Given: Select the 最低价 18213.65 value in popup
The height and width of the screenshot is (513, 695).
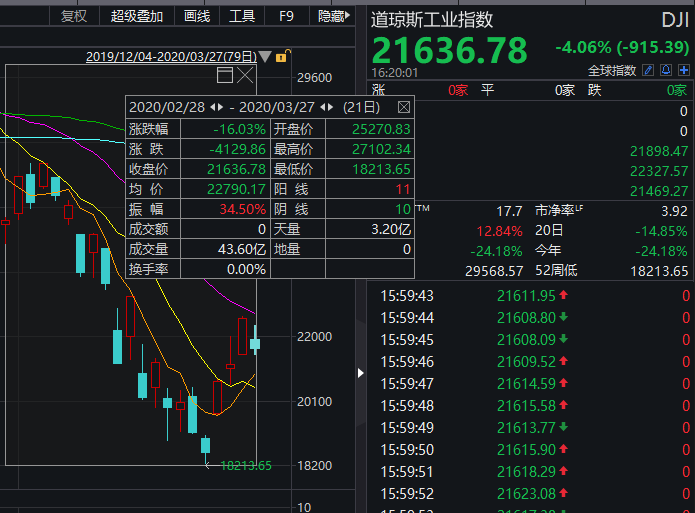Looking at the screenshot, I should pos(381,169).
